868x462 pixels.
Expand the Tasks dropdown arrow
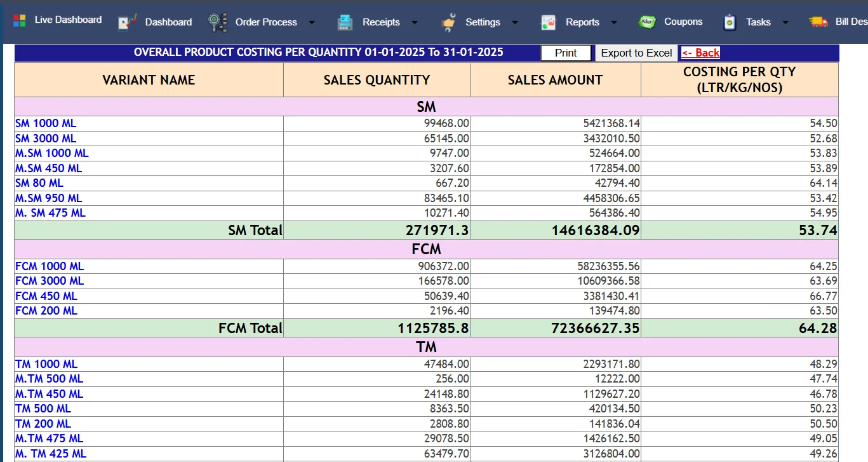[x=785, y=22]
